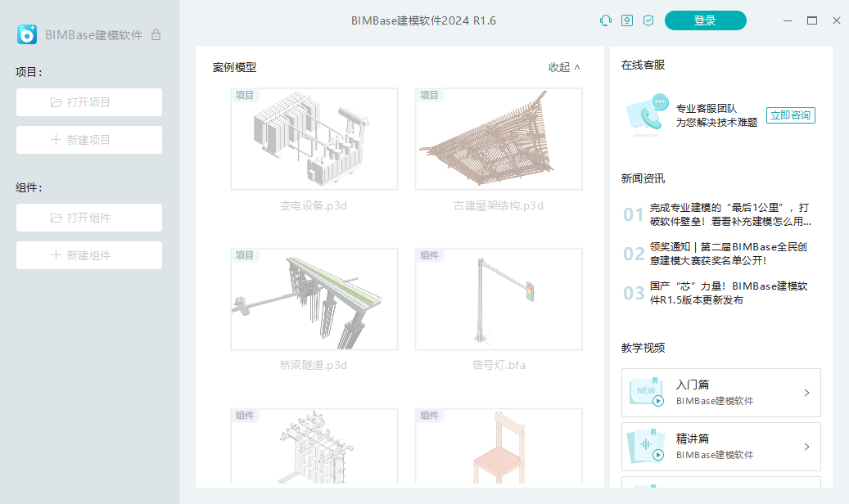Open the 信号灯.bfa thumbnail

(x=499, y=299)
